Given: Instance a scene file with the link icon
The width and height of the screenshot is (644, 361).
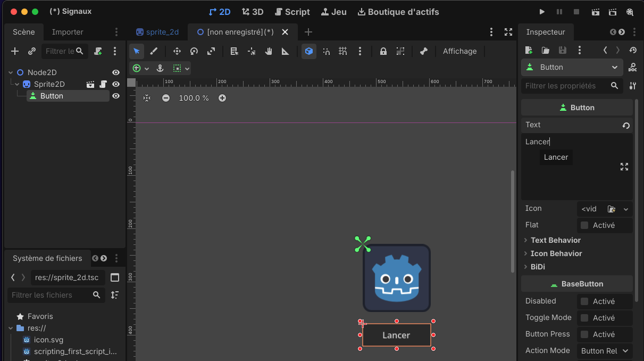Looking at the screenshot, I should [x=32, y=51].
